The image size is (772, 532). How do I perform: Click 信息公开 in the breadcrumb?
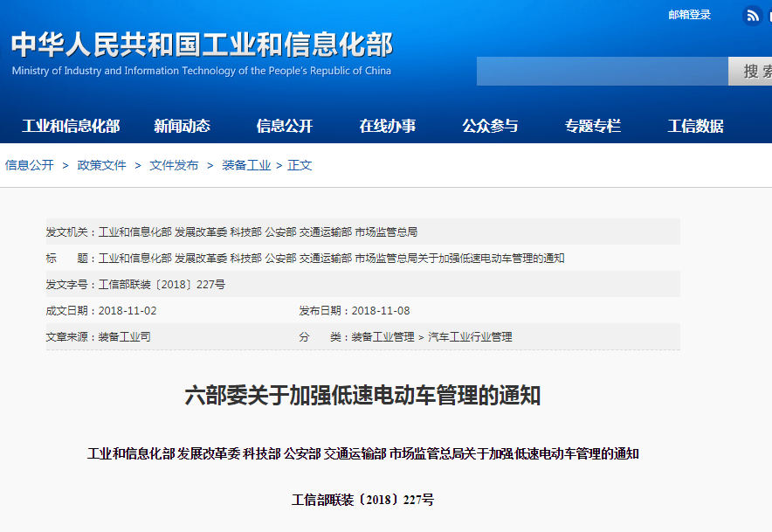pyautogui.click(x=30, y=165)
